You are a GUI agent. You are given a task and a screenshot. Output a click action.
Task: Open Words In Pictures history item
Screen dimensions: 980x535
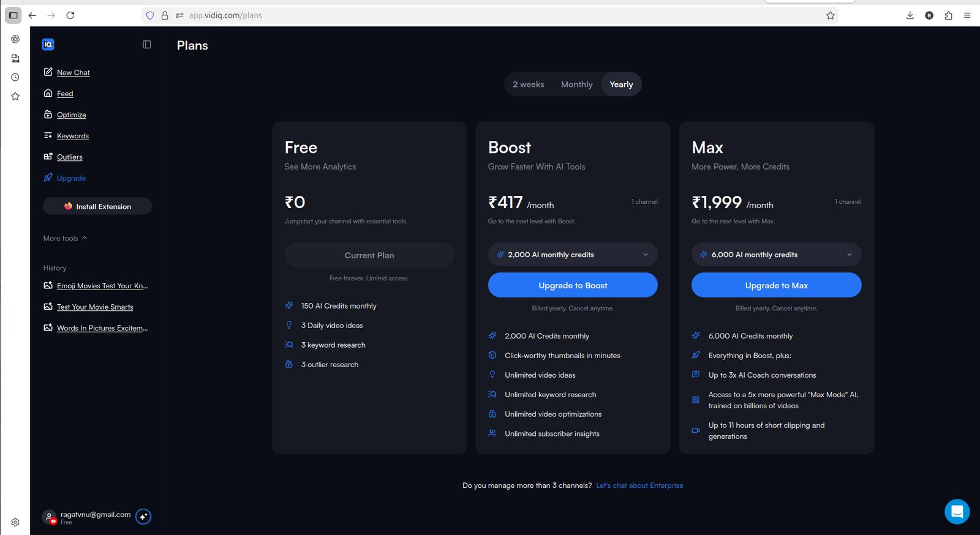102,328
